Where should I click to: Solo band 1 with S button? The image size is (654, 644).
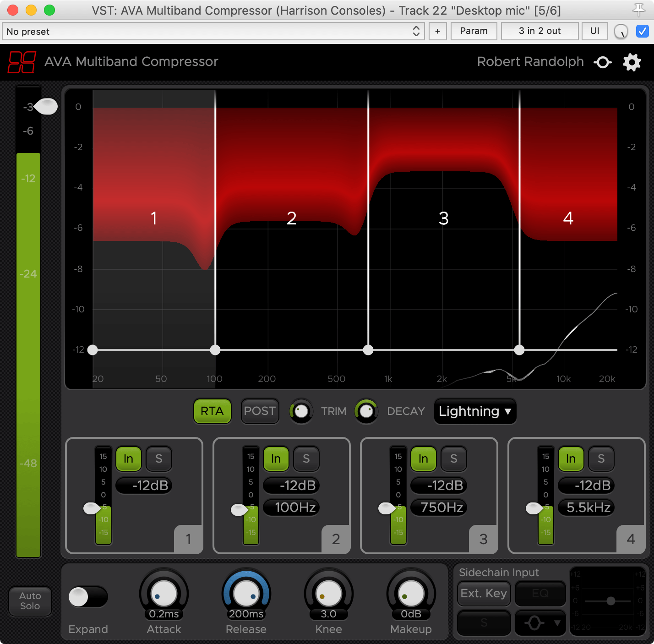[x=159, y=458]
